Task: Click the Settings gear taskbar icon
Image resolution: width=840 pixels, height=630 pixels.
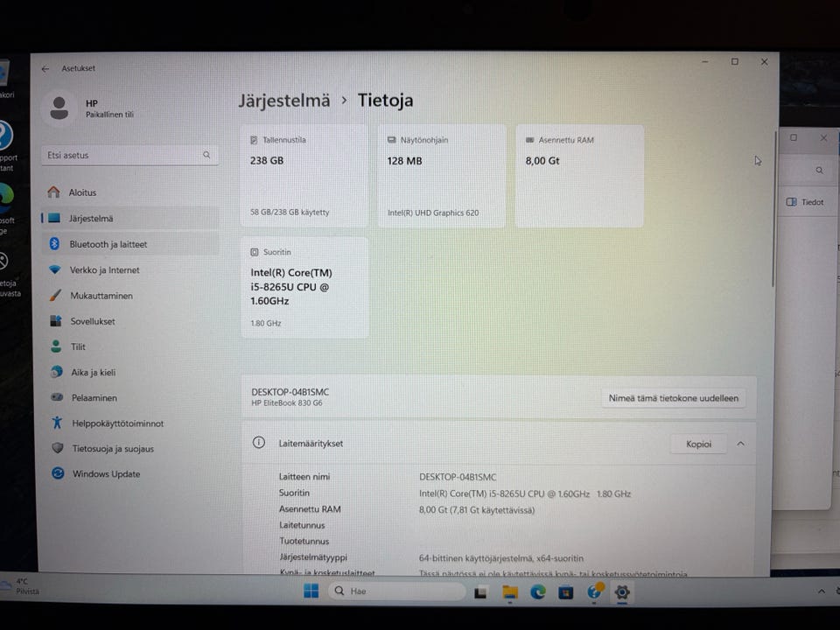Action: [621, 592]
